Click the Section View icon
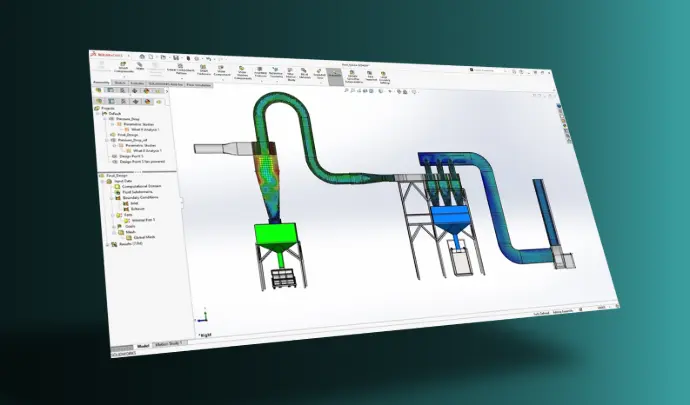690x405 pixels. [x=365, y=91]
